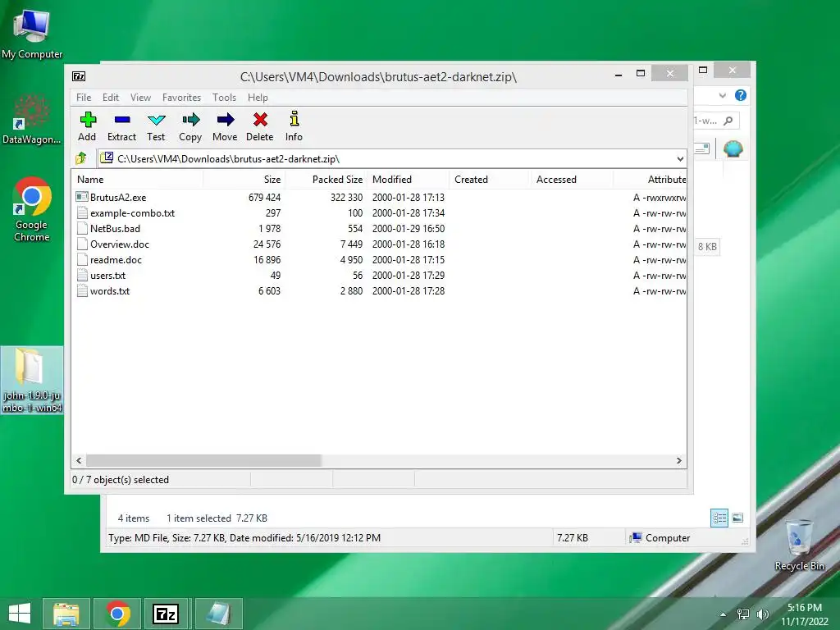Screen dimensions: 840x630
Task: Sort by the Attributes column header
Action: [x=650, y=180]
